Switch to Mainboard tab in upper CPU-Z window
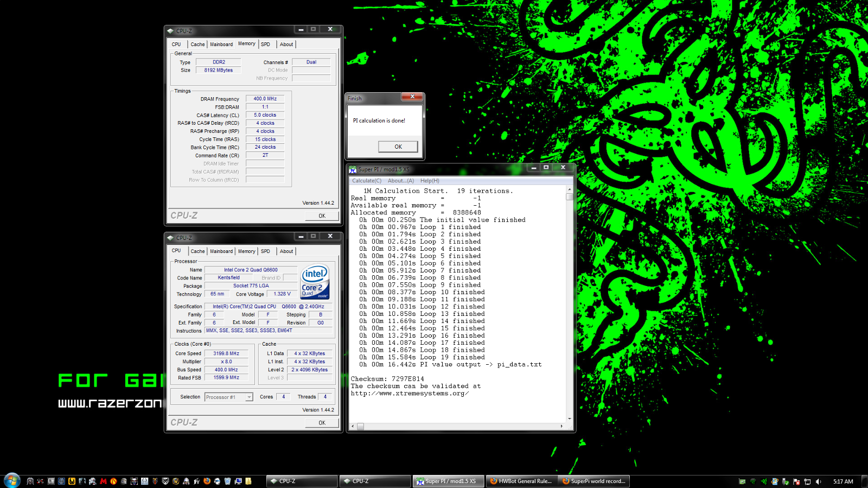 [x=221, y=45]
